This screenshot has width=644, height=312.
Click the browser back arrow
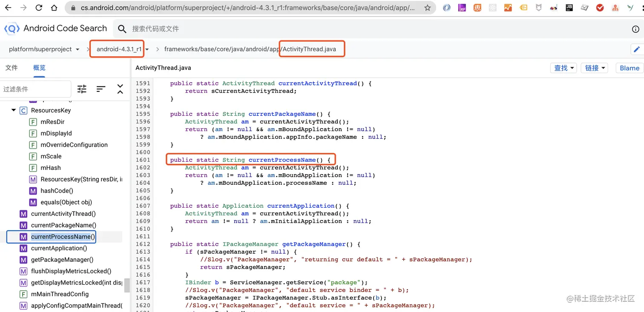pos(8,8)
